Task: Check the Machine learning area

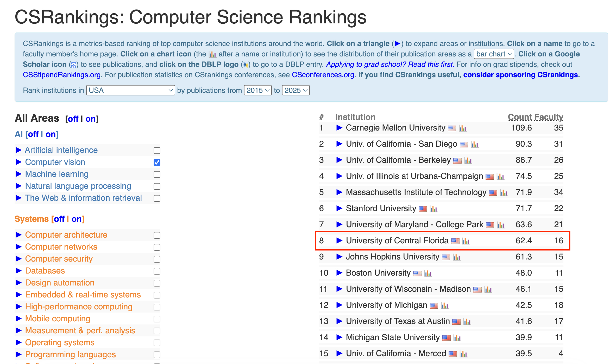Action: (x=157, y=174)
